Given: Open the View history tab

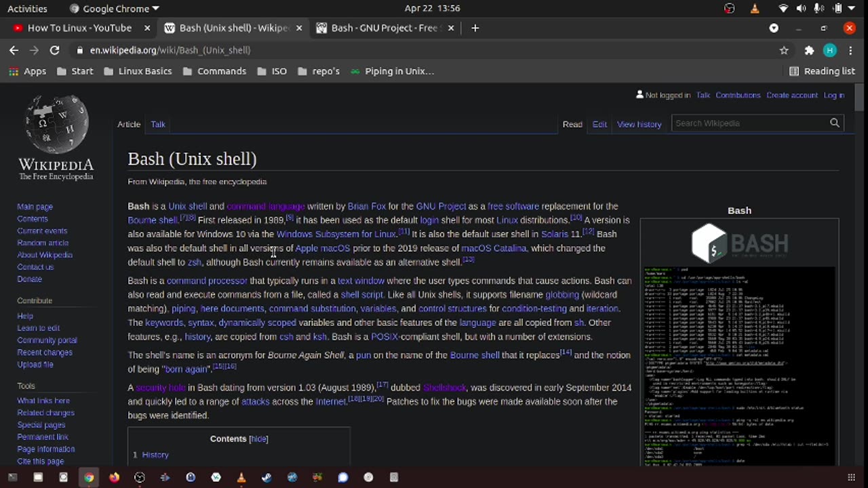Looking at the screenshot, I should (x=639, y=124).
